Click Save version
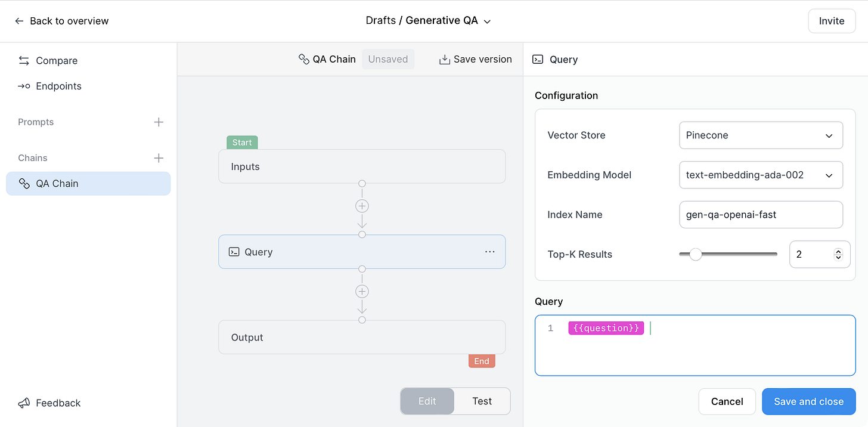This screenshot has height=427, width=868. point(476,59)
